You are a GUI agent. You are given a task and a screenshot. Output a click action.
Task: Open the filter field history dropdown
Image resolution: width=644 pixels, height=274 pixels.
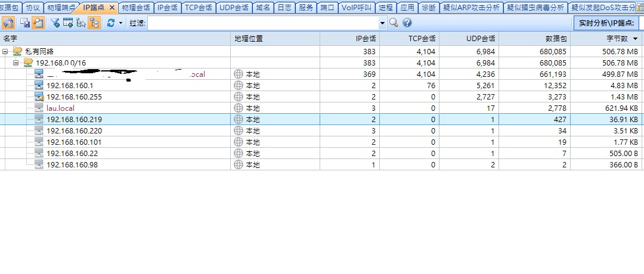383,23
